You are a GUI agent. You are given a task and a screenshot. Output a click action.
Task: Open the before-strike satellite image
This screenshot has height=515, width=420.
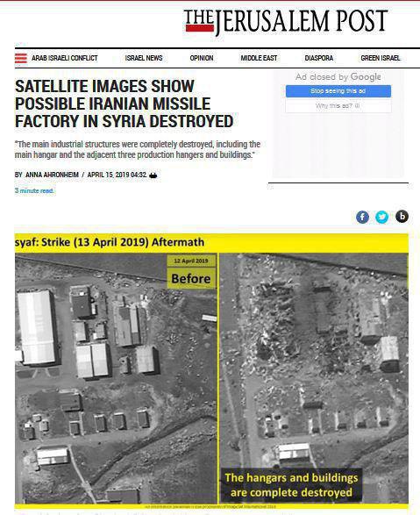click(x=116, y=378)
